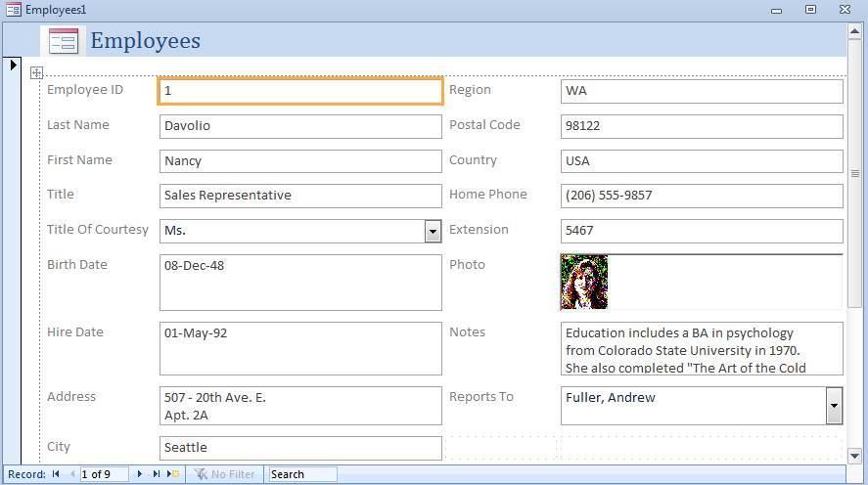Open the Title Of Courtesy dropdown
Screen dimensions: 868x485
point(433,231)
